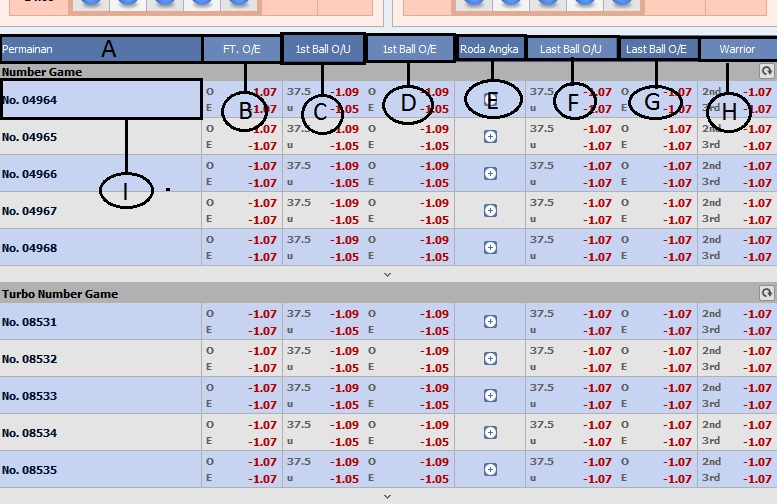
Task: Open Roda Angka plus icon for No. 04966
Action: 490,174
